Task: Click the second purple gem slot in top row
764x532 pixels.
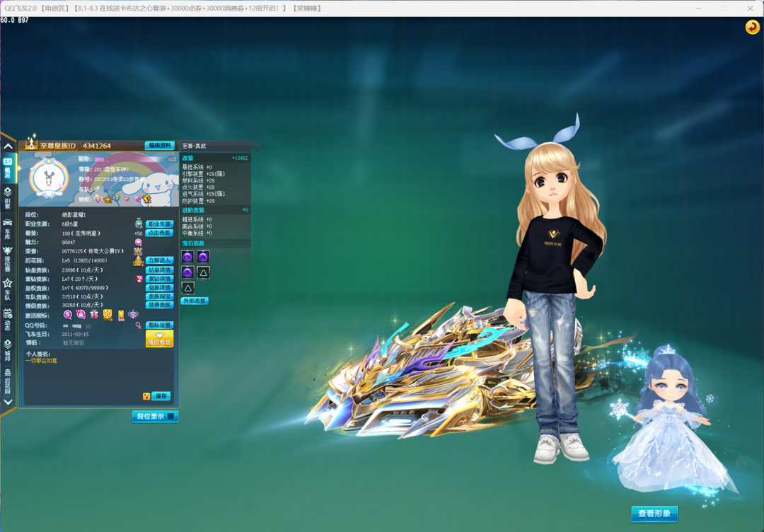Action: tap(203, 257)
